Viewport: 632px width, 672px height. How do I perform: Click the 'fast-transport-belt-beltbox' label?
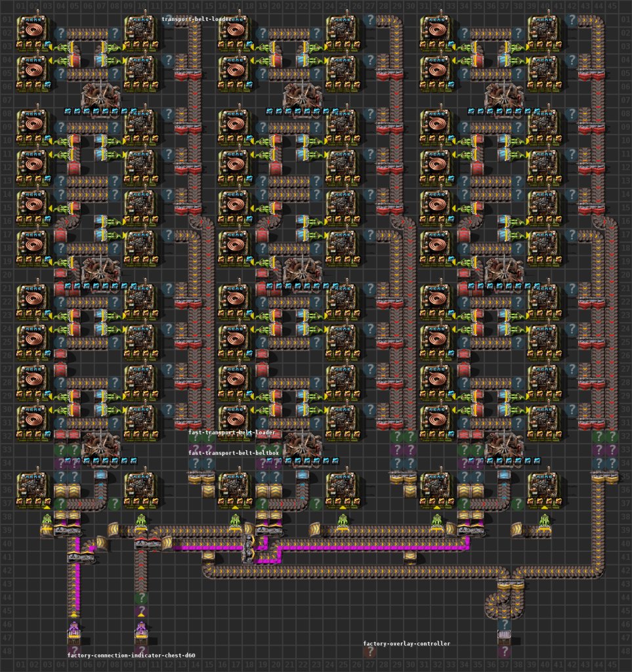(x=234, y=453)
